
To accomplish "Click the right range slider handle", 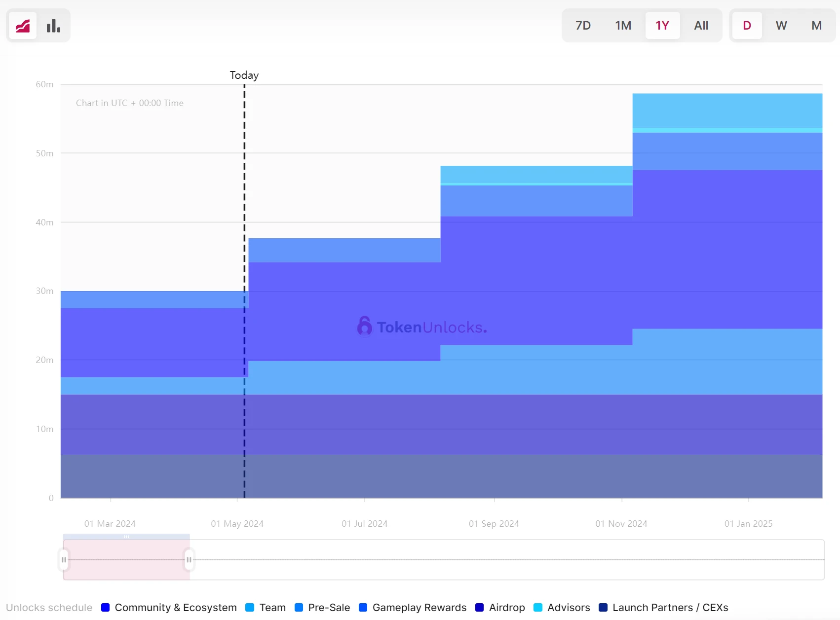I will point(189,560).
